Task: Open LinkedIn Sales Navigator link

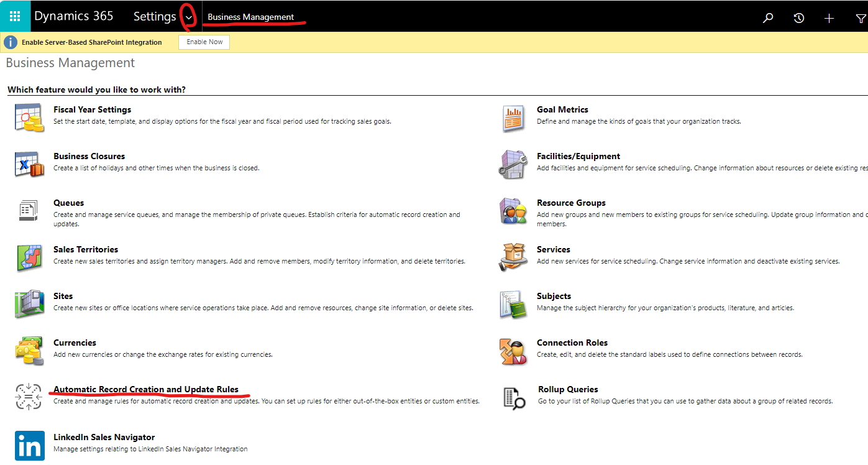Action: coord(104,437)
